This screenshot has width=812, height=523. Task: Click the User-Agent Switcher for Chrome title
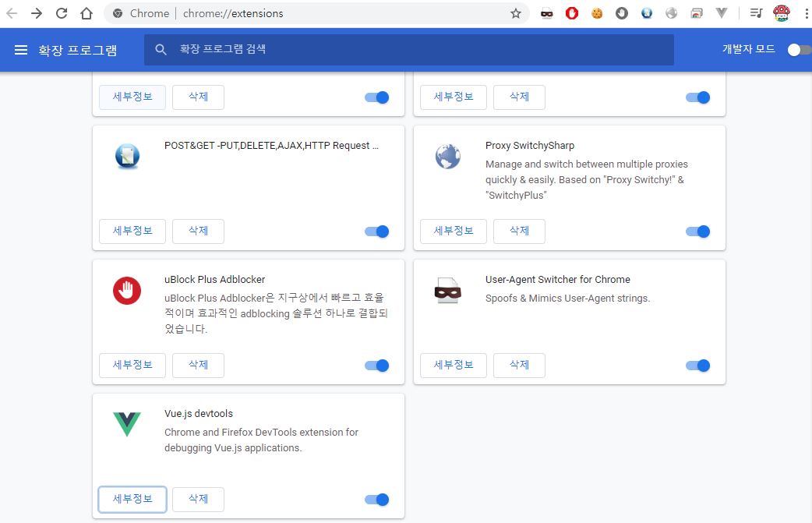coord(558,280)
